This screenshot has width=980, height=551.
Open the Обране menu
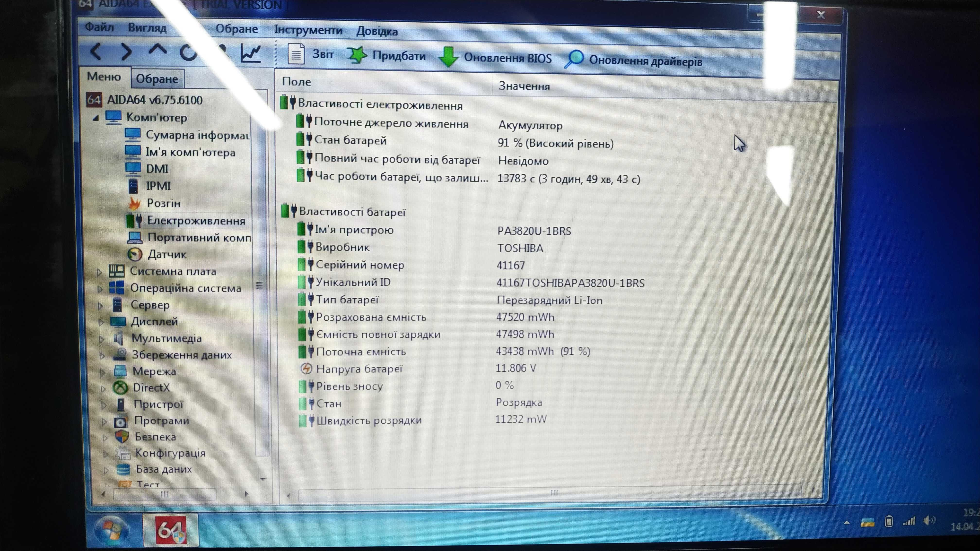236,29
